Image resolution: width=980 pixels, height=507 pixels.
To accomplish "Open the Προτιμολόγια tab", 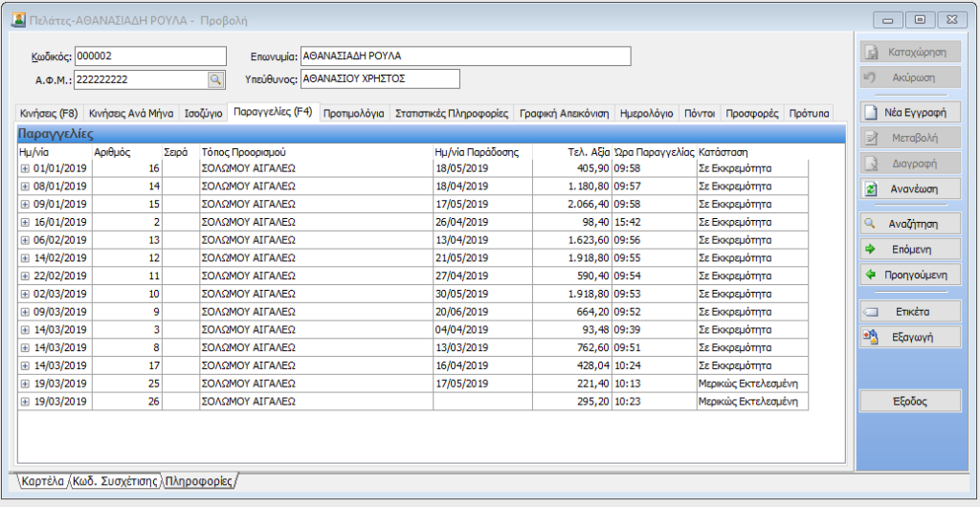I will coord(354,114).
